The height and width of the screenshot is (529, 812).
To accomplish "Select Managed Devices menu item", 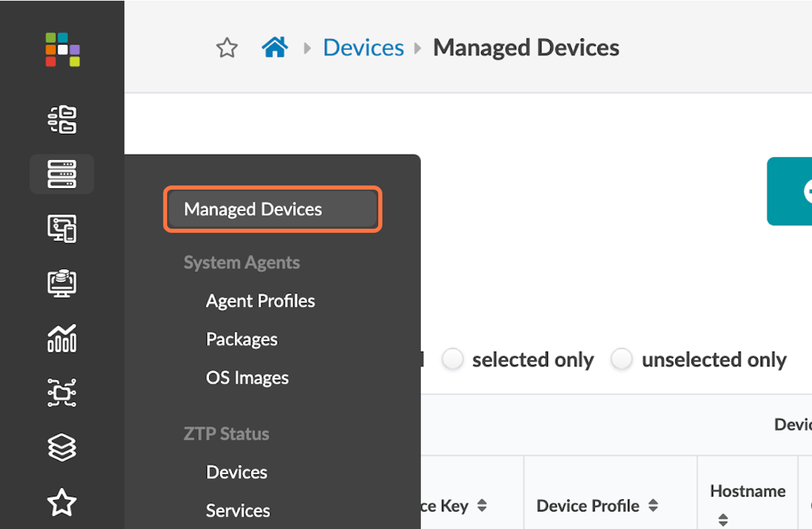I will [x=272, y=209].
